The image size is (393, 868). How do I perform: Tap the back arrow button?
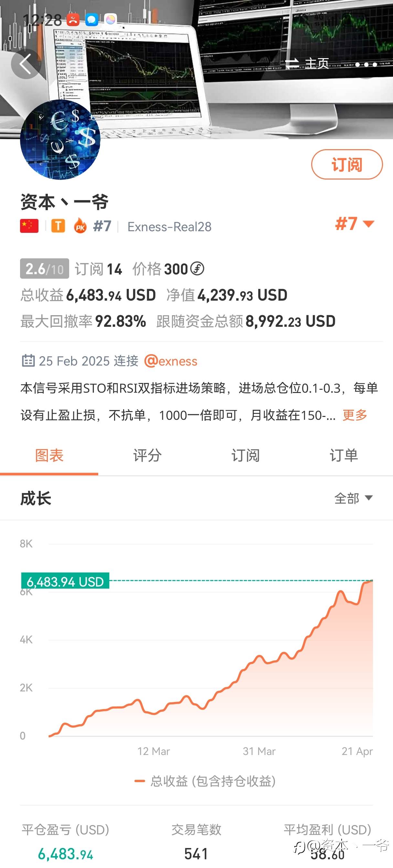(26, 64)
